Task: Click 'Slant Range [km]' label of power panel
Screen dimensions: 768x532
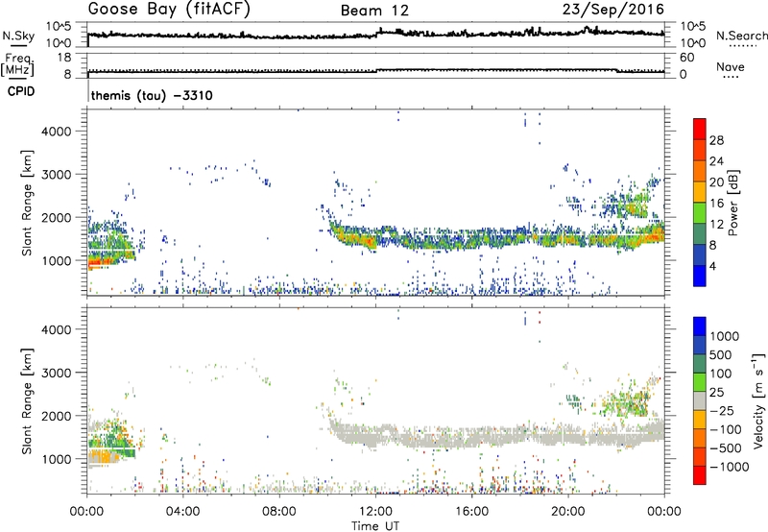Action: [x=27, y=203]
